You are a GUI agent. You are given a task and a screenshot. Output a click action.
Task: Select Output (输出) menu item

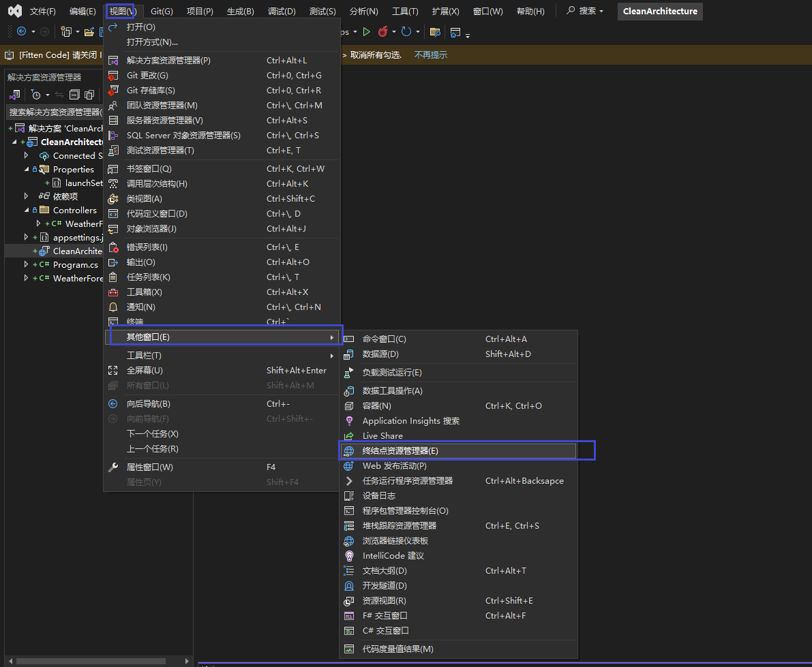point(223,262)
